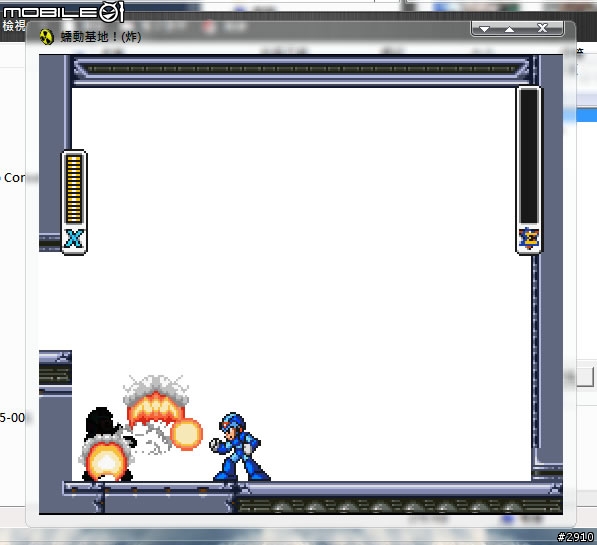Close the game window with the X button
Screen dimensions: 597x545
(x=542, y=28)
